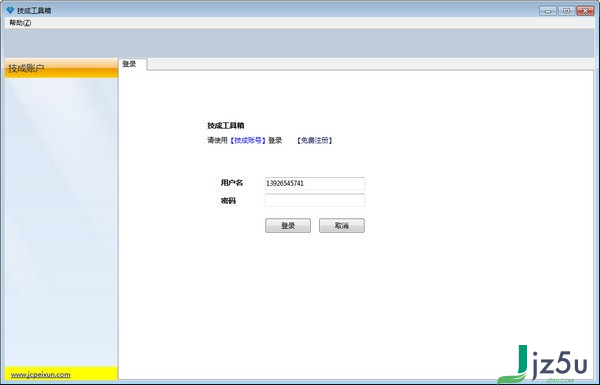Click the 技成账户 sidebar header
600x385 pixels.
click(x=61, y=69)
